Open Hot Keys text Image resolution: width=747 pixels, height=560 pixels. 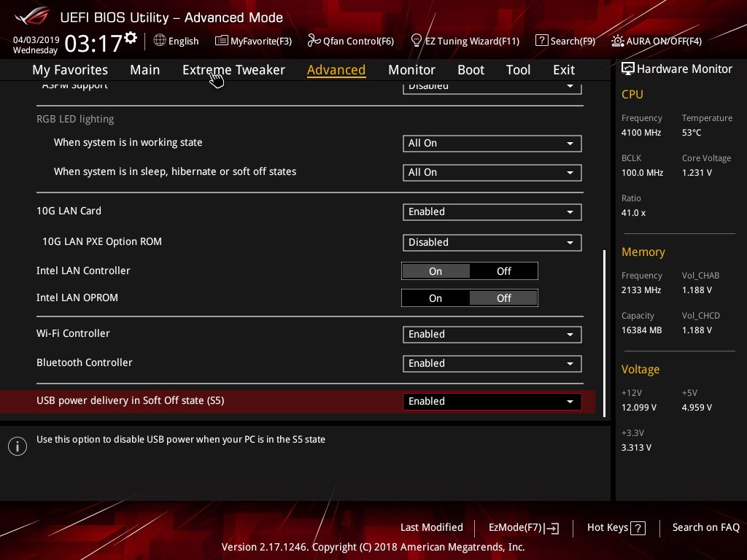coord(608,527)
